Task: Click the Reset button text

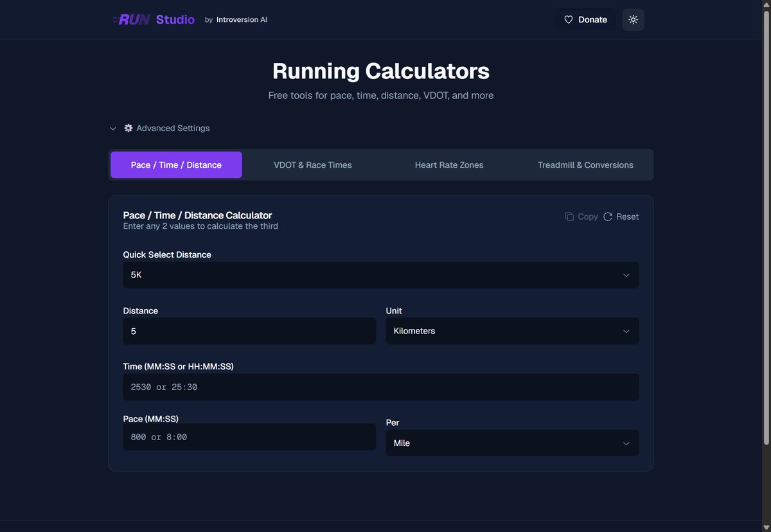Action: pyautogui.click(x=628, y=216)
